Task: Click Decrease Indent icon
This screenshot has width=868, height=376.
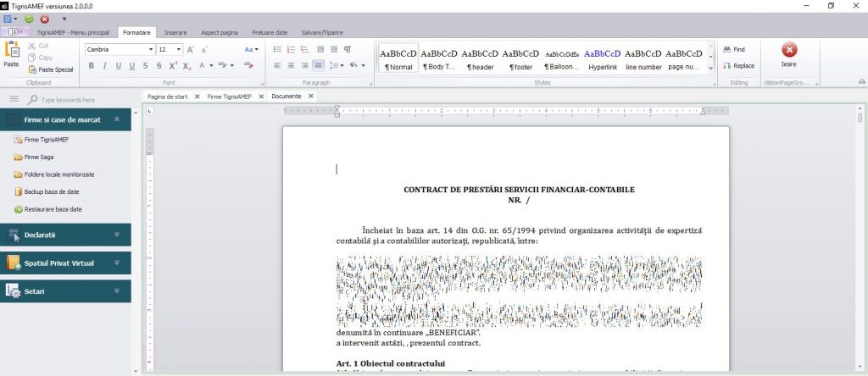Action: point(320,49)
